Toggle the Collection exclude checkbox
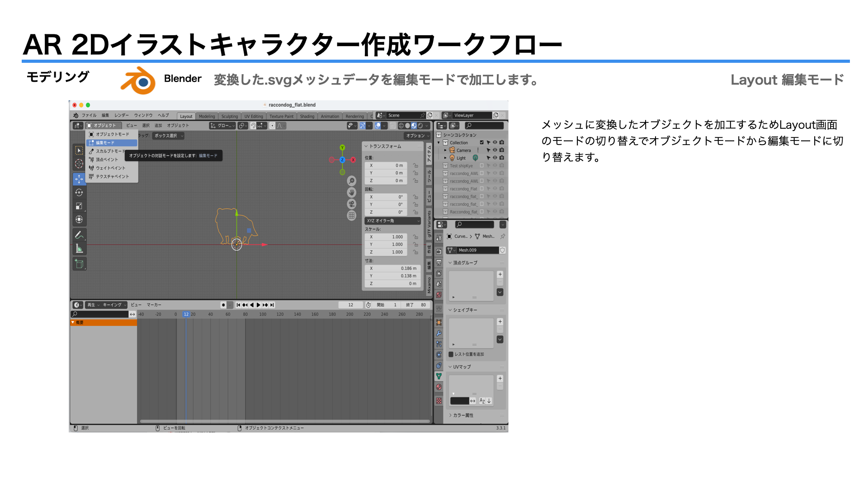The image size is (868, 488). [482, 143]
